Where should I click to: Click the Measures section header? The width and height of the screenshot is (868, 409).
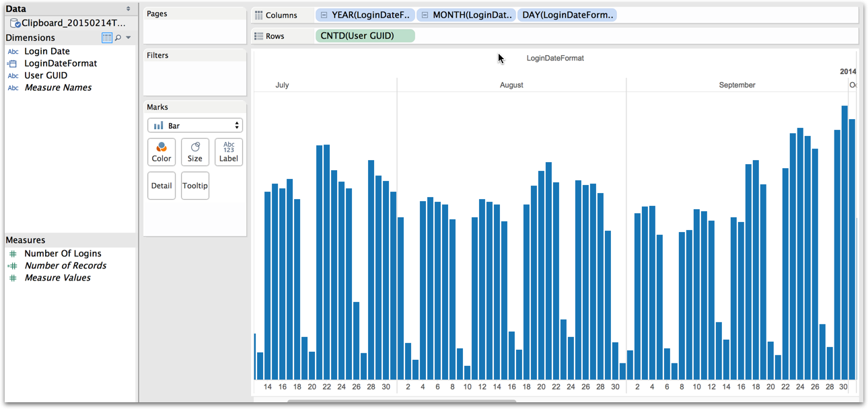click(26, 240)
